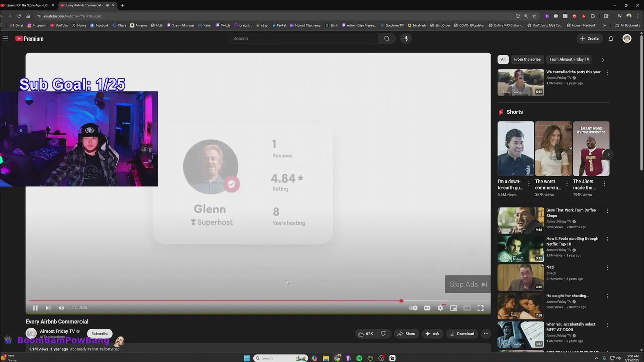Click the browser address bar URL
This screenshot has height=362, width=644.
[x=72, y=16]
